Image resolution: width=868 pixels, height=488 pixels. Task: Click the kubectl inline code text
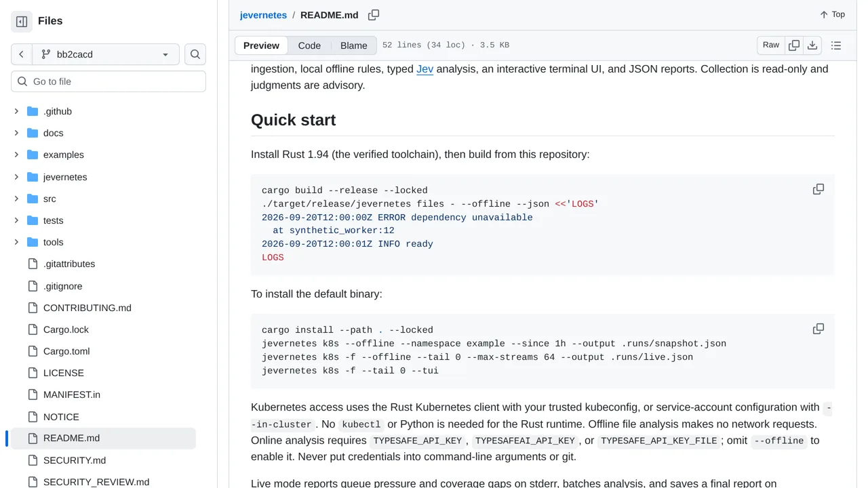[361, 424]
